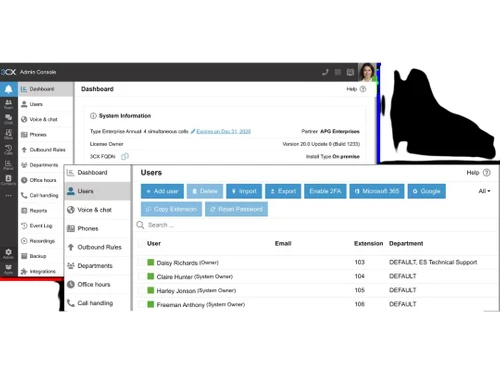Viewport: 500px width, 375px height.
Task: Open Call handling in the Users view's sidebar
Action: tap(97, 303)
